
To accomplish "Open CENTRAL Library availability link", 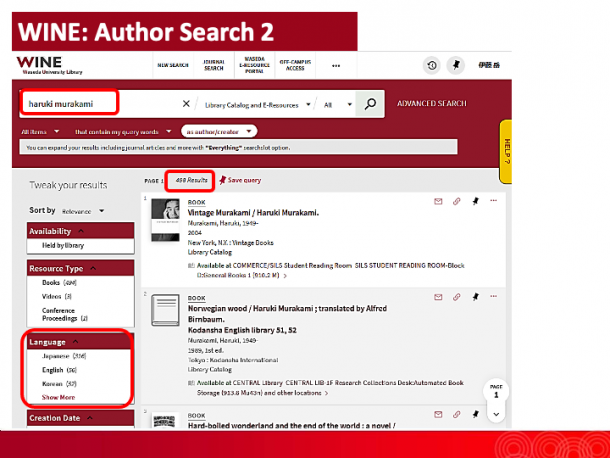I will [330, 388].
